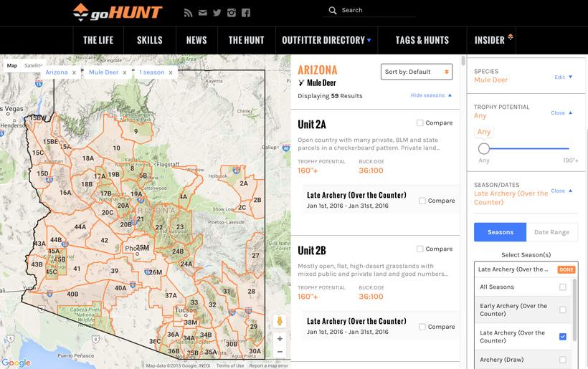Close the Trophy Potential section
588x369 pixels.
(561, 112)
